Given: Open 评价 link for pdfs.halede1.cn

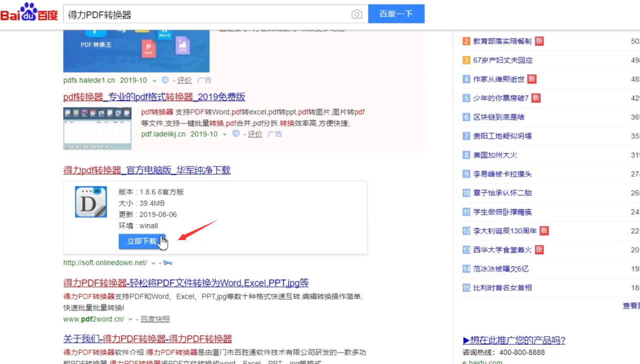Looking at the screenshot, I should click(184, 80).
